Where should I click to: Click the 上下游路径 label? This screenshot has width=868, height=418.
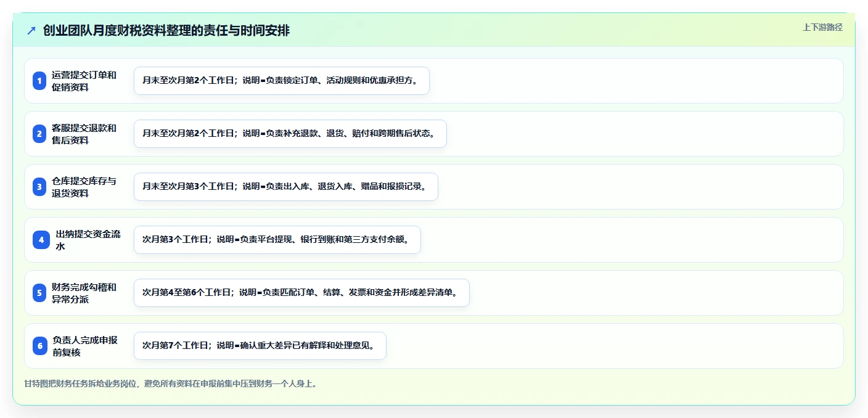point(822,27)
